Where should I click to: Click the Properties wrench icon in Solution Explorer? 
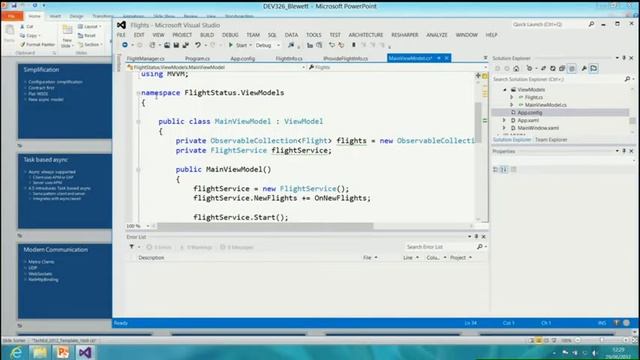click(584, 69)
